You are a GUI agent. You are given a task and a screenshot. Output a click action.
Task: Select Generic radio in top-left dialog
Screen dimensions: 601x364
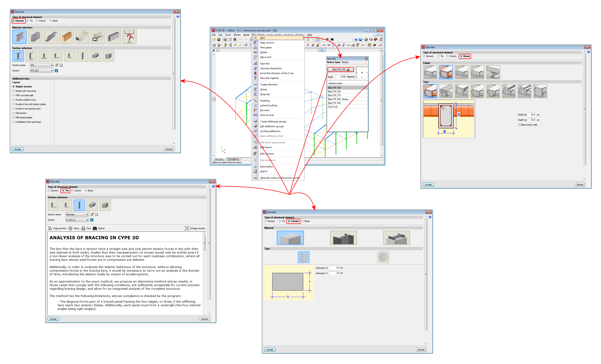tap(14, 21)
